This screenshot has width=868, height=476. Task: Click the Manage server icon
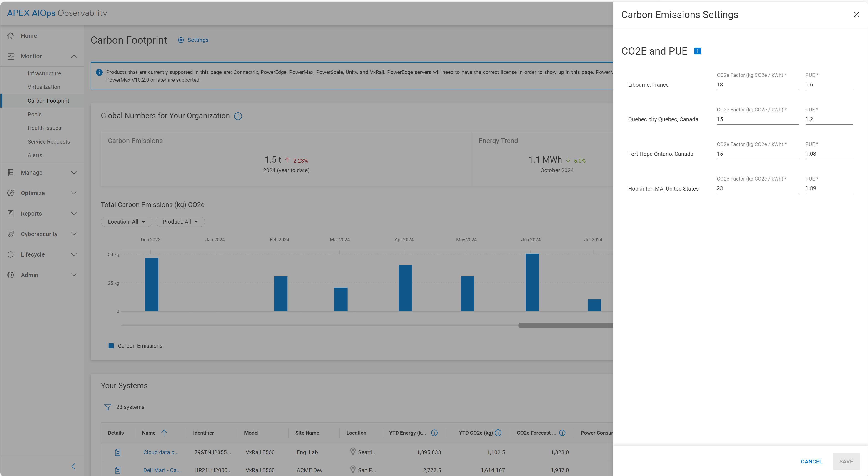point(11,173)
